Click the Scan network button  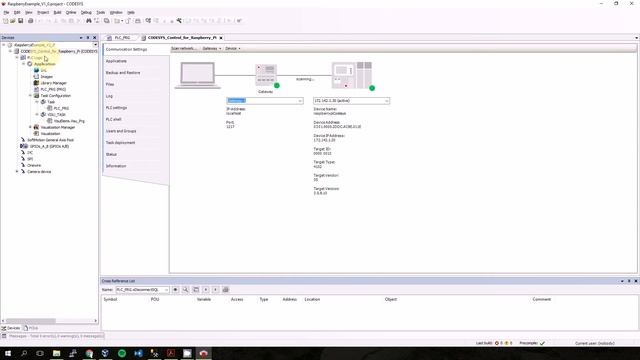[184, 49]
